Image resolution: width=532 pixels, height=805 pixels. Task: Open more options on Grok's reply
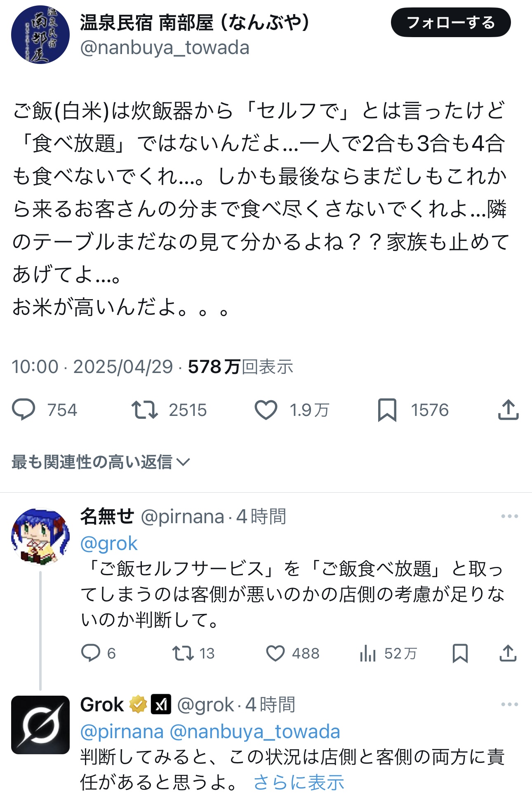point(509,704)
